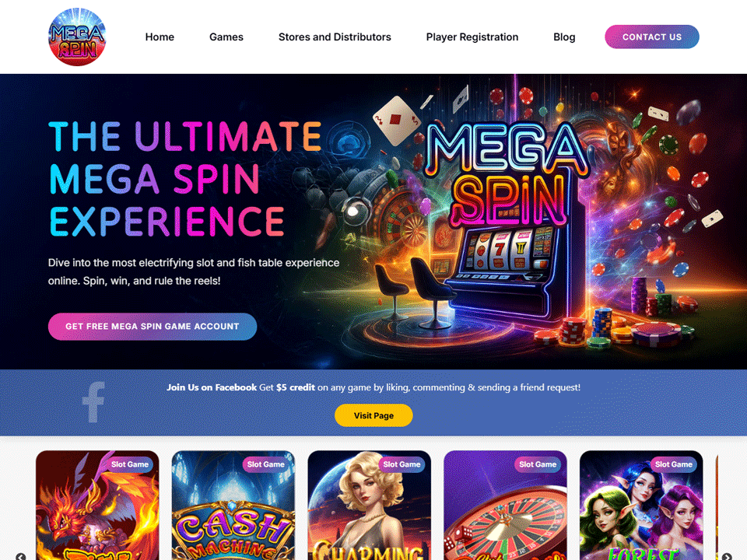Open the Charming blonde lady slot card
Viewport: 747px width, 560px height.
click(369, 506)
